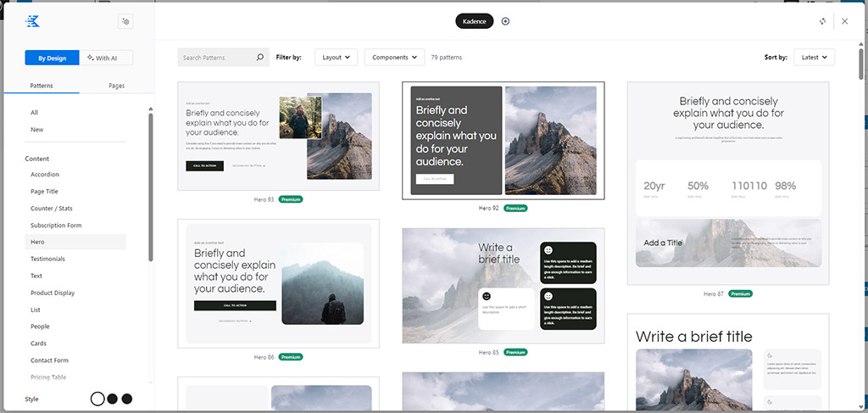Select the Hero 92 pattern thumbnail

coord(503,141)
